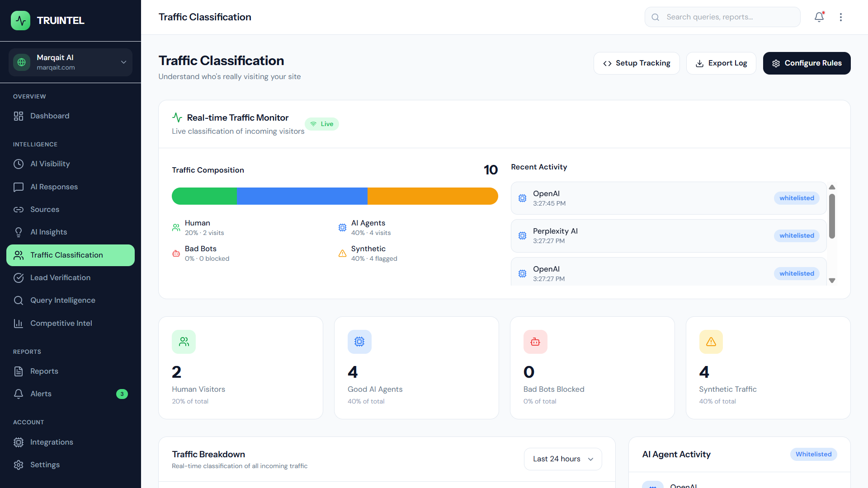Click the notification bell icon
868x488 pixels.
819,17
